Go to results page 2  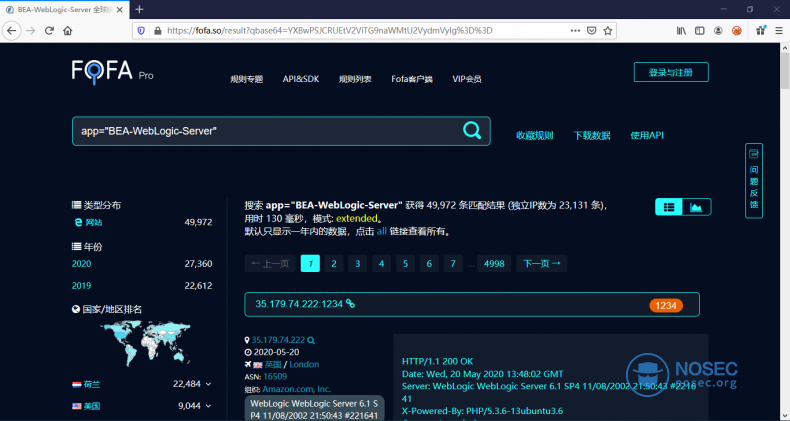[x=334, y=263]
